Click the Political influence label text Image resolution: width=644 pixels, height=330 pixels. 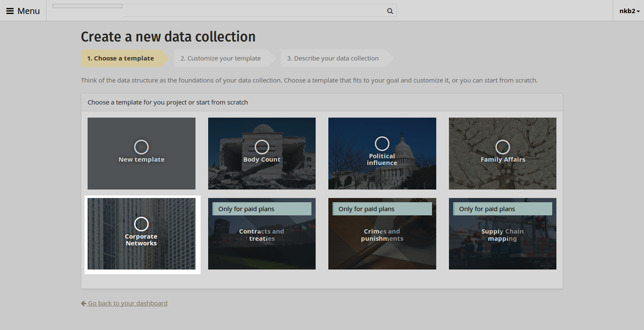pyautogui.click(x=382, y=159)
